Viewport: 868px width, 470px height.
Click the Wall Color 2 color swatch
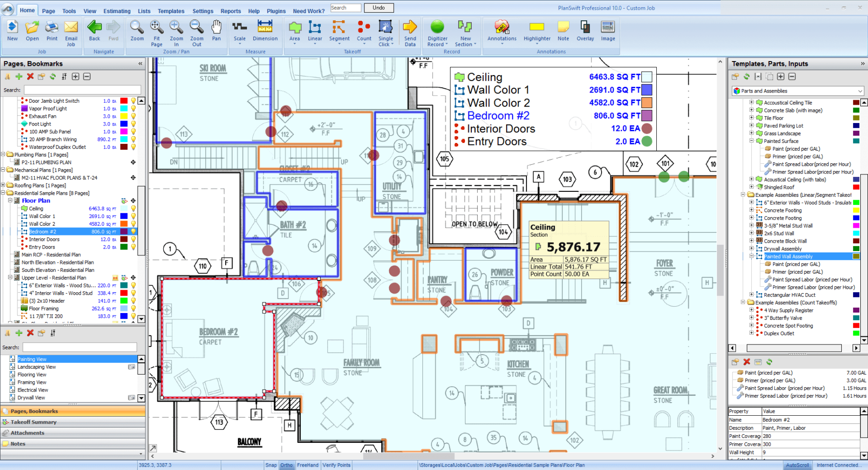pyautogui.click(x=124, y=223)
